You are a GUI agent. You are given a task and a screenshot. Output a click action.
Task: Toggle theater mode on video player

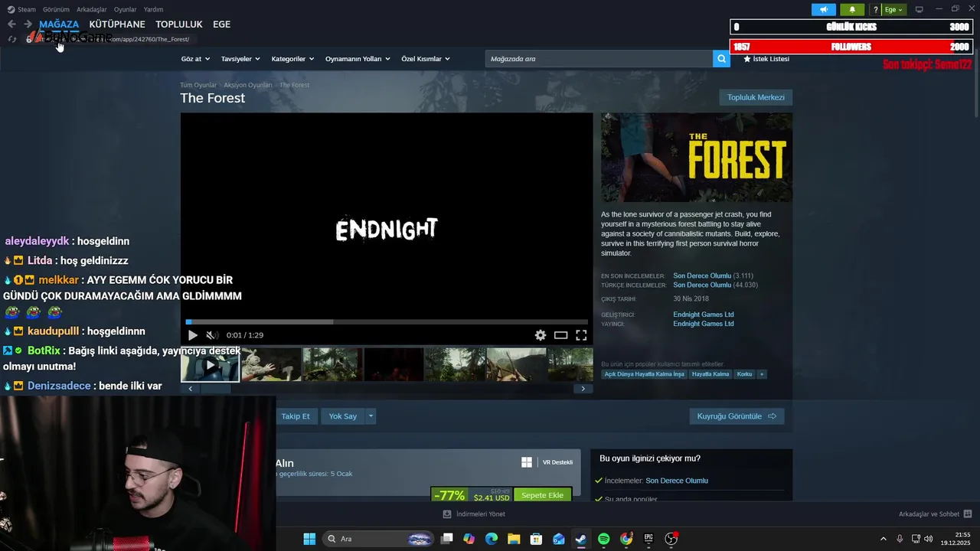click(561, 335)
